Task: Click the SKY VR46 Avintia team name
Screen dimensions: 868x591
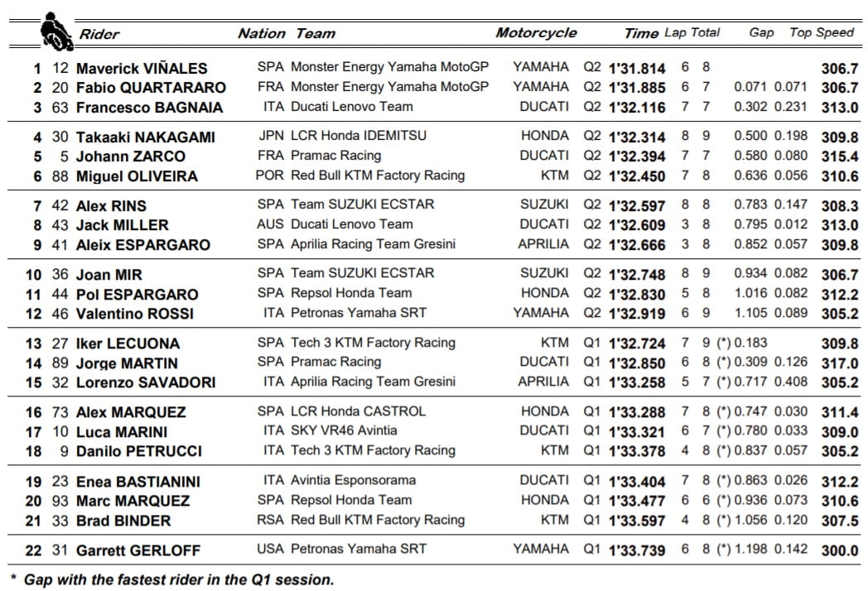Action: [344, 430]
